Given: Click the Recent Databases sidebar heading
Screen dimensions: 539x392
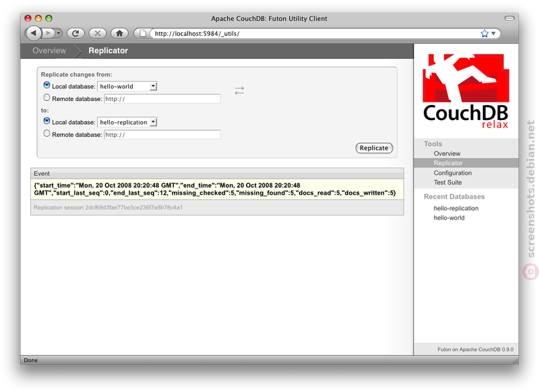Looking at the screenshot, I should (454, 197).
